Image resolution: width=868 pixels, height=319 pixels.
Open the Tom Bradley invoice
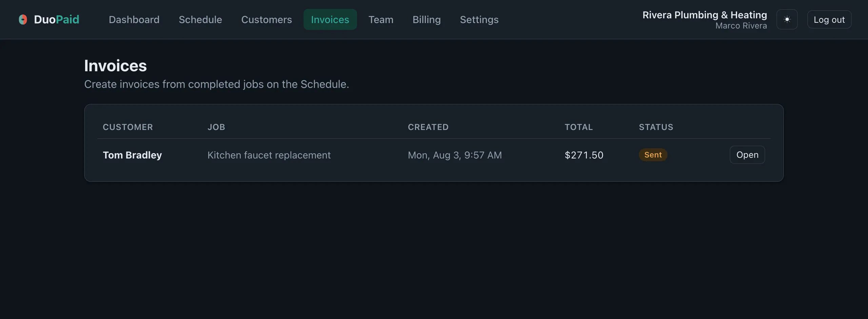747,155
